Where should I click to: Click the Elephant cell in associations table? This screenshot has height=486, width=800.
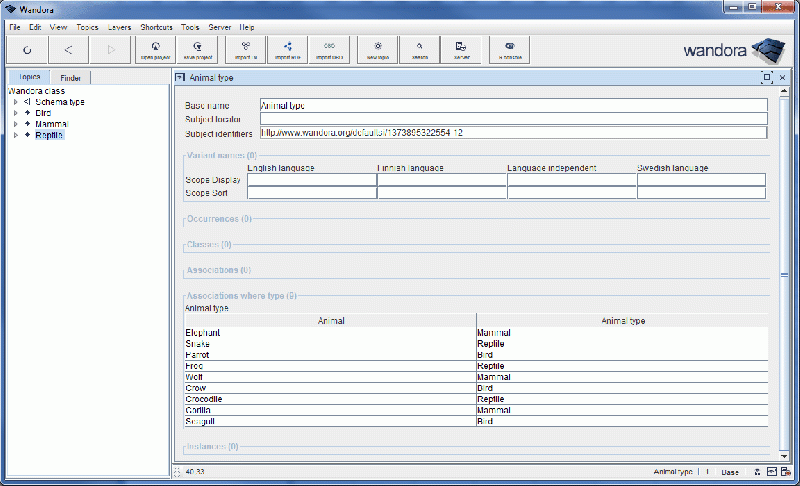330,332
